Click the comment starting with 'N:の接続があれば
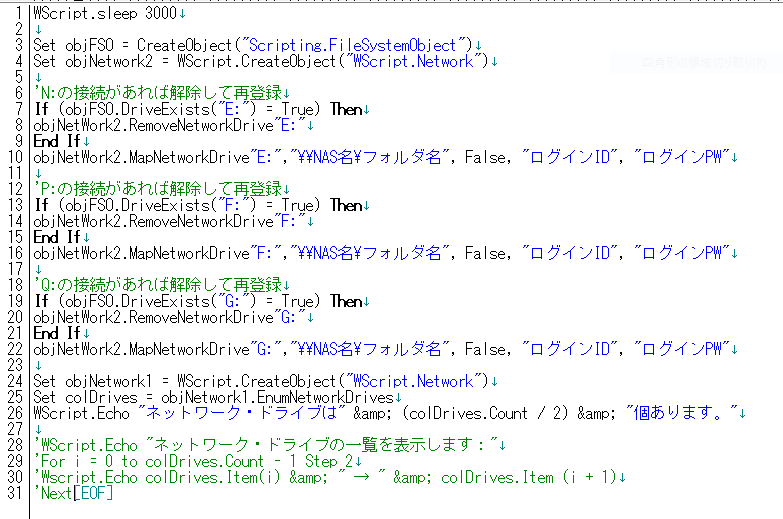Image resolution: width=783 pixels, height=519 pixels. pyautogui.click(x=158, y=93)
